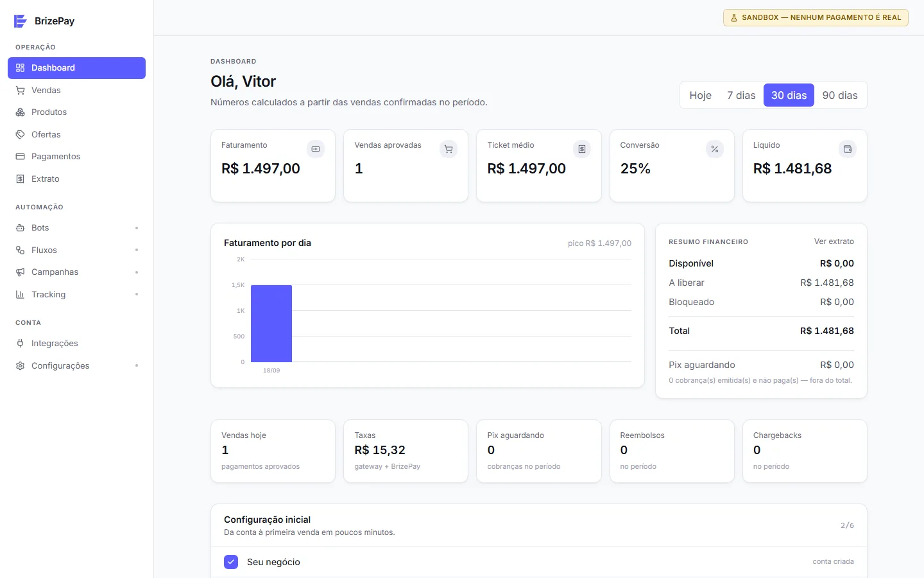The height and width of the screenshot is (578, 924).
Task: Click the Seu negócio setup row label
Action: pyautogui.click(x=273, y=562)
